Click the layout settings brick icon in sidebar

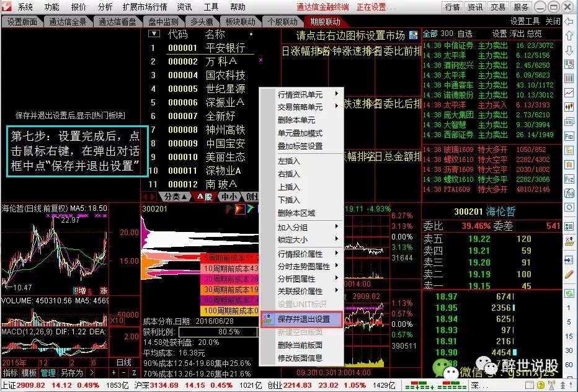(569, 242)
